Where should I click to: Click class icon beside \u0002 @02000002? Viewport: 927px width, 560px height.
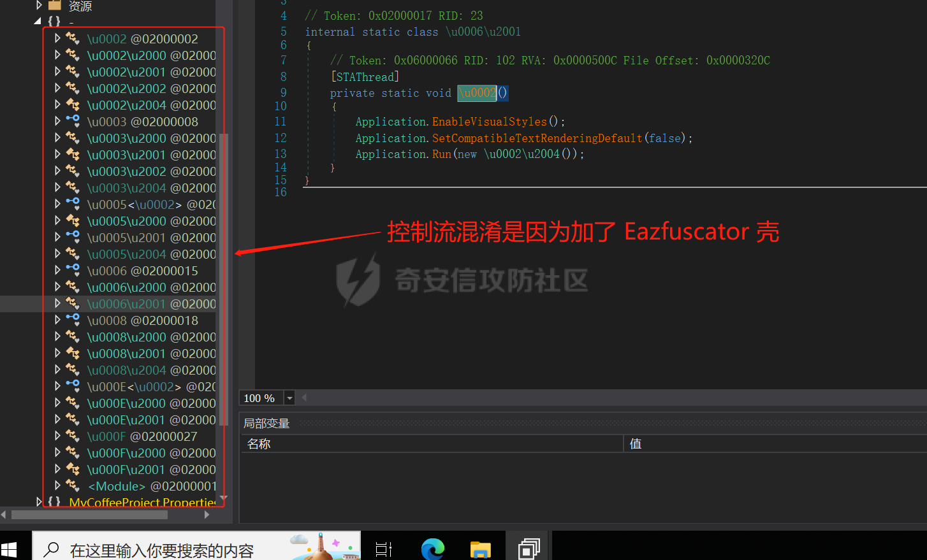tap(73, 39)
